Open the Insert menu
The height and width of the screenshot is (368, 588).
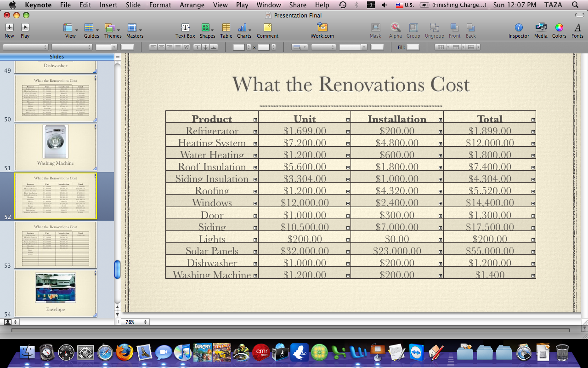click(108, 5)
